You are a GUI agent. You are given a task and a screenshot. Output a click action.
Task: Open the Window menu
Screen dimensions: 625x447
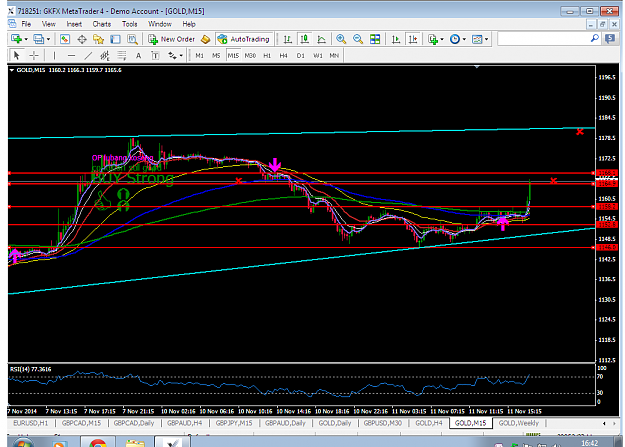tap(159, 24)
